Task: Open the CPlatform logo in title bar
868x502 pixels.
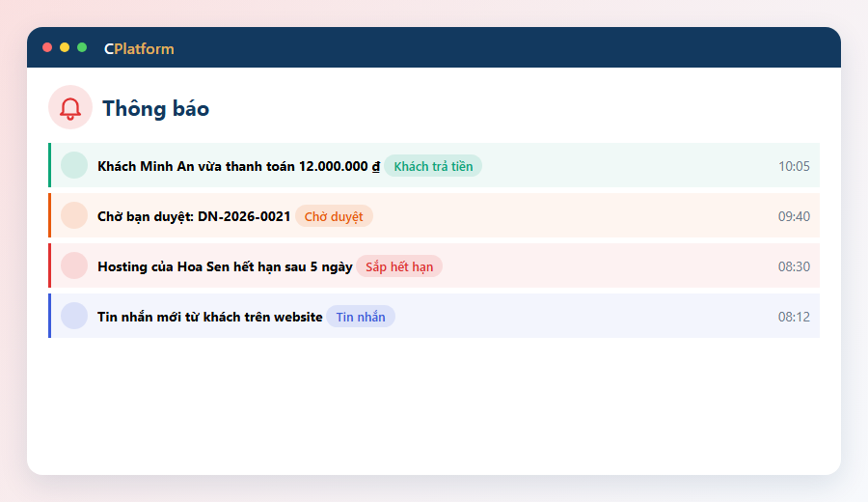Action: pyautogui.click(x=139, y=49)
